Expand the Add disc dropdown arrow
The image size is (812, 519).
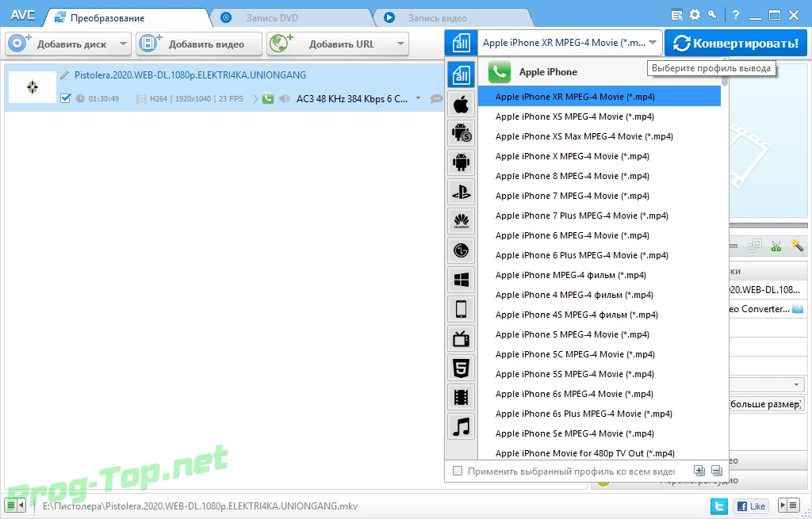pyautogui.click(x=123, y=44)
